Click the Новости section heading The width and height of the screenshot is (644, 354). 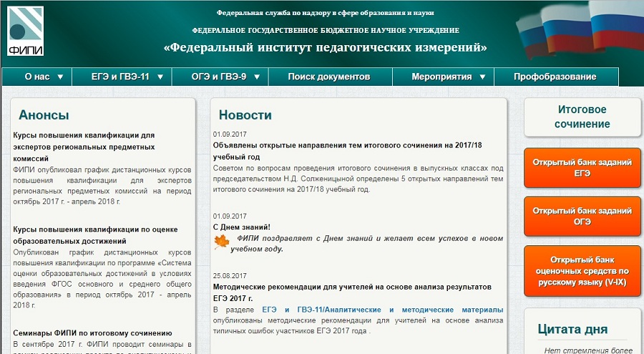(x=245, y=115)
